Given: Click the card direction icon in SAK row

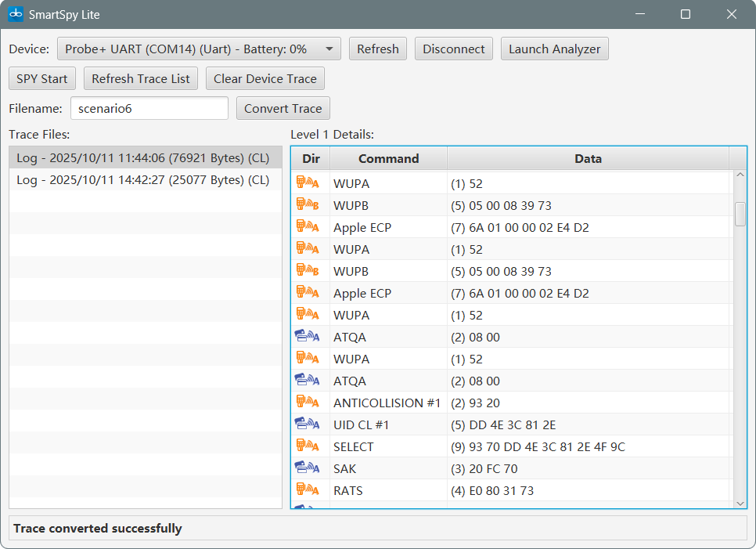Looking at the screenshot, I should point(307,468).
